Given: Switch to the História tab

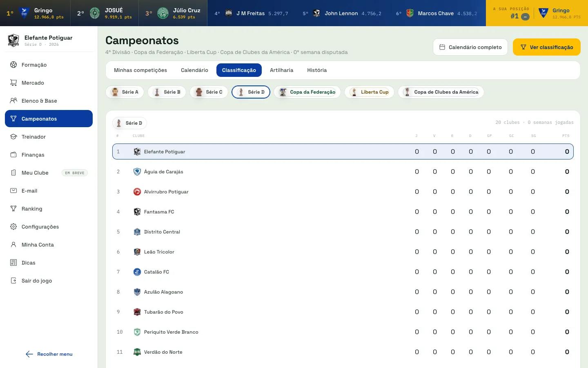Looking at the screenshot, I should pyautogui.click(x=317, y=70).
